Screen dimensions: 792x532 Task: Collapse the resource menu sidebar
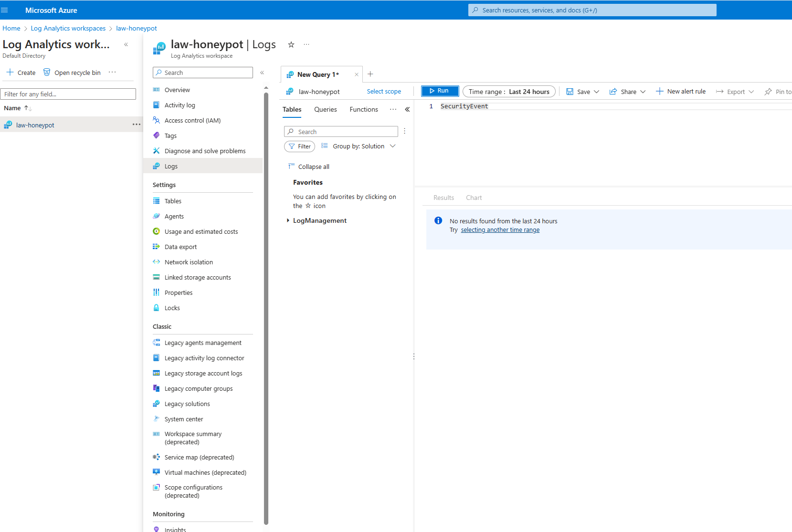[262, 73]
